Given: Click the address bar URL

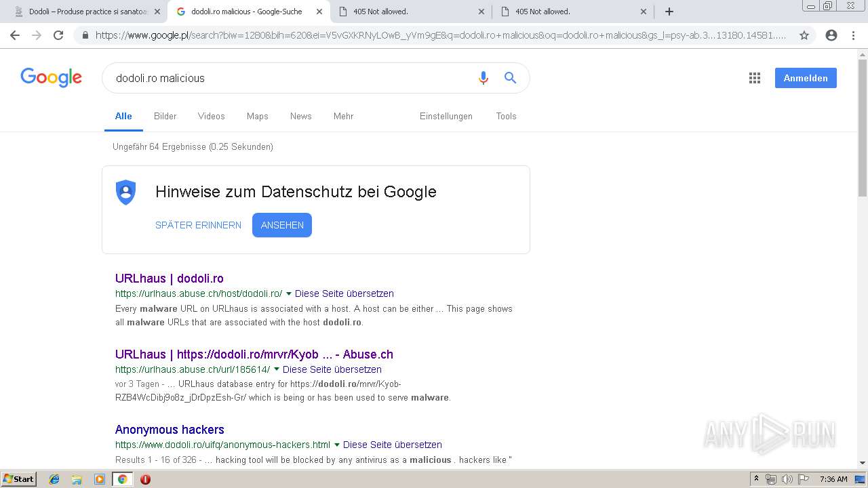Looking at the screenshot, I should click(x=441, y=35).
